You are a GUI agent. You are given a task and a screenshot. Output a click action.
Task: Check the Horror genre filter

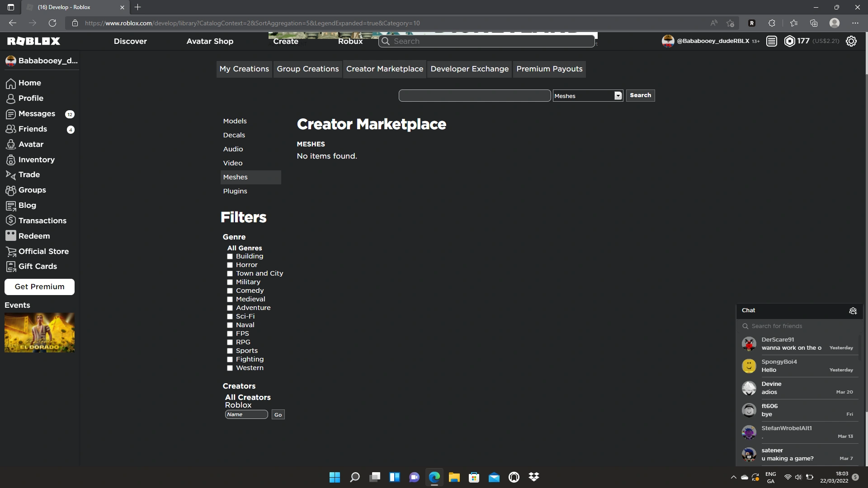[x=230, y=265]
